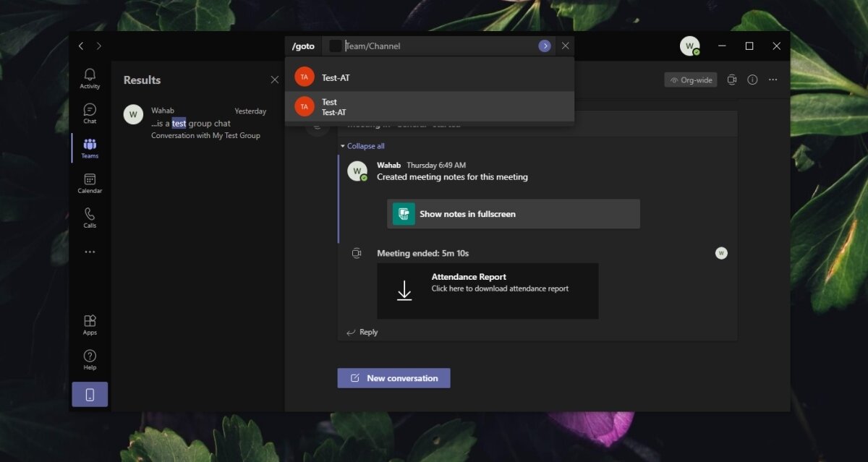868x462 pixels.
Task: Open the Calls section
Action: click(89, 218)
